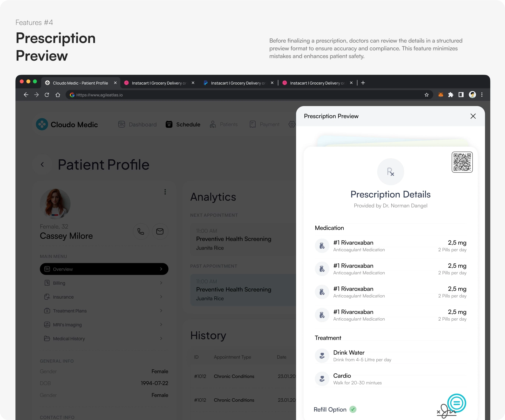Image resolution: width=505 pixels, height=420 pixels.
Task: Open the browser three-dot menu
Action: (x=482, y=95)
